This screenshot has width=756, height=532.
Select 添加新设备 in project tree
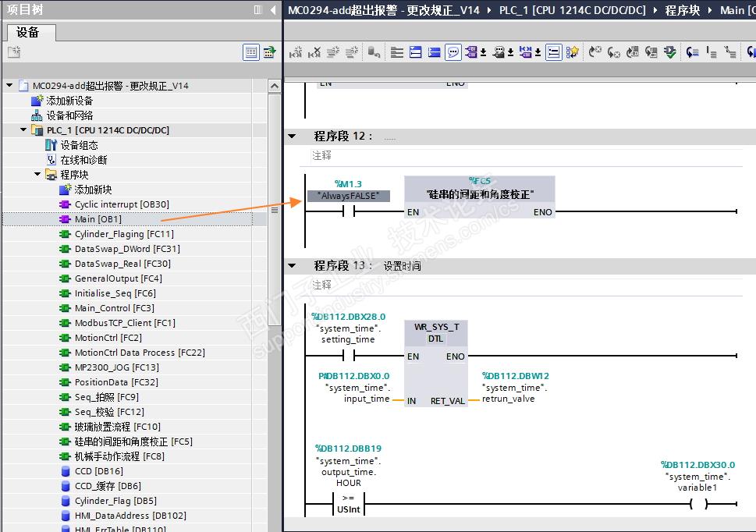69,100
